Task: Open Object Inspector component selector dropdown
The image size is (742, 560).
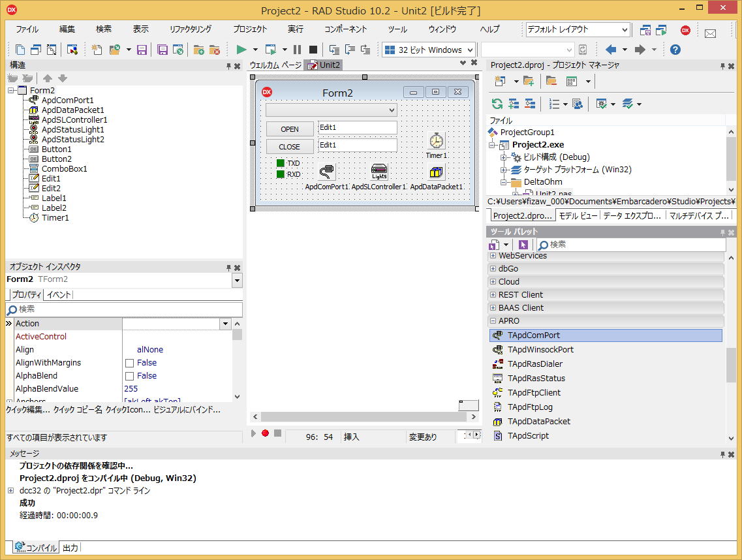Action: [x=237, y=280]
